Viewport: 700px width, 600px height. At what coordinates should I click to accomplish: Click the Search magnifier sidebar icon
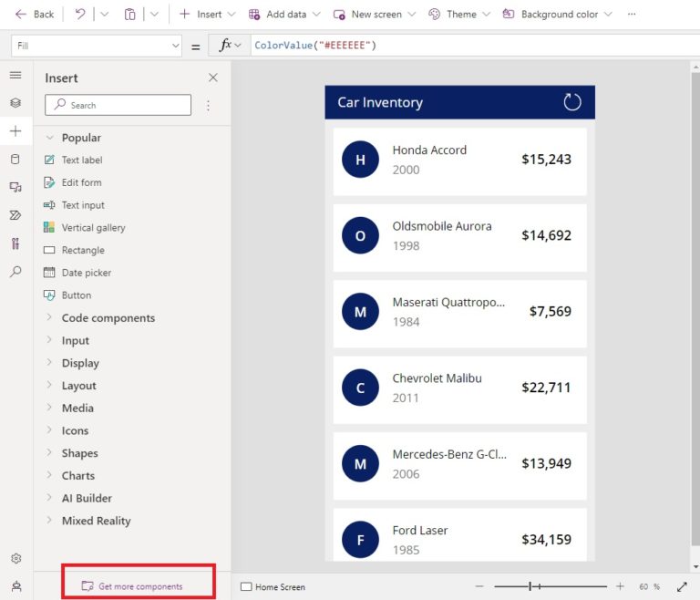click(x=15, y=272)
